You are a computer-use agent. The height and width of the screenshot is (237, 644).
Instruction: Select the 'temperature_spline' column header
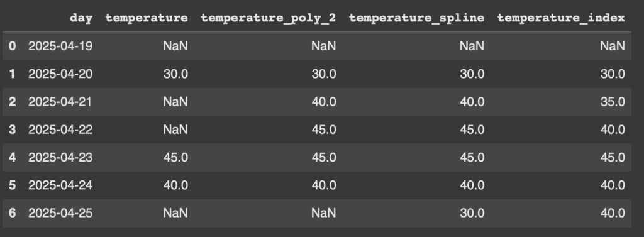416,18
